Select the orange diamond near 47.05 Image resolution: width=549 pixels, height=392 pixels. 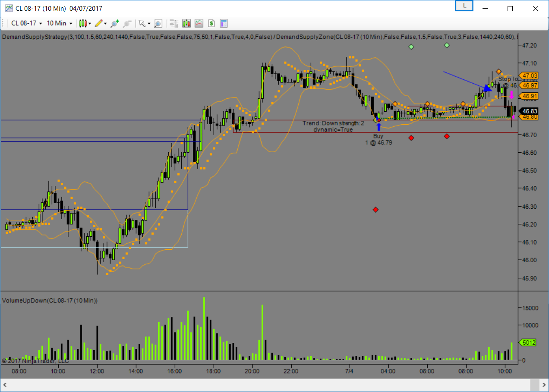[x=499, y=71]
